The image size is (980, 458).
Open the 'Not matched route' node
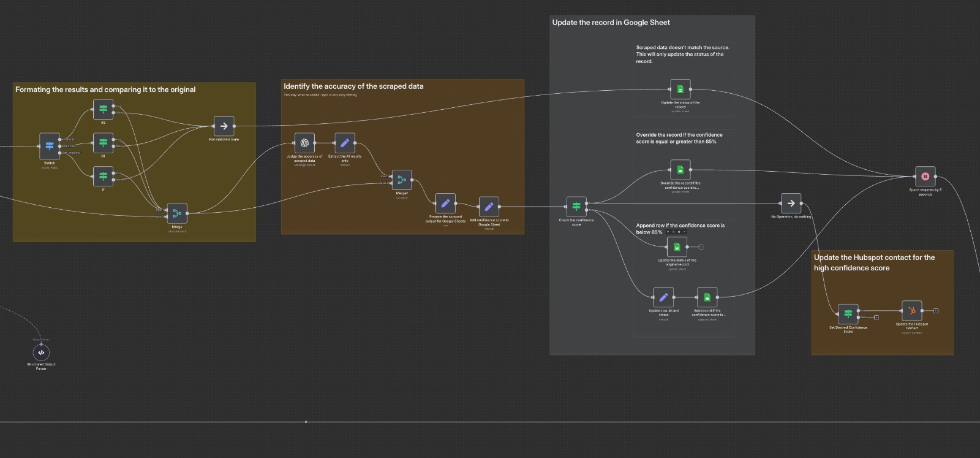coord(224,126)
